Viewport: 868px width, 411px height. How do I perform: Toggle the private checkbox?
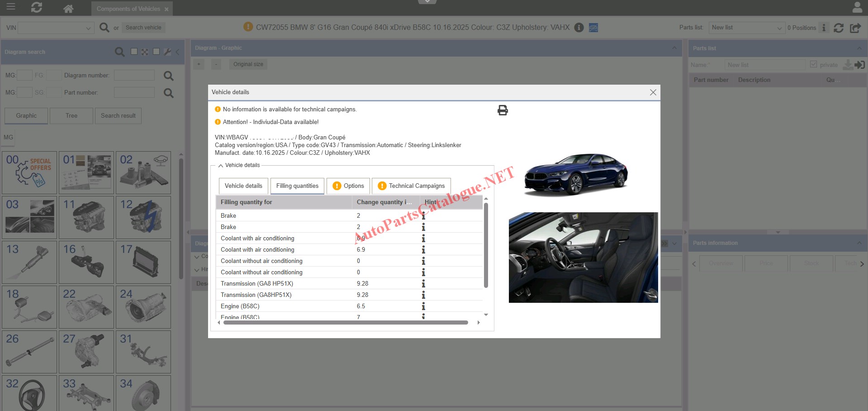pos(813,65)
